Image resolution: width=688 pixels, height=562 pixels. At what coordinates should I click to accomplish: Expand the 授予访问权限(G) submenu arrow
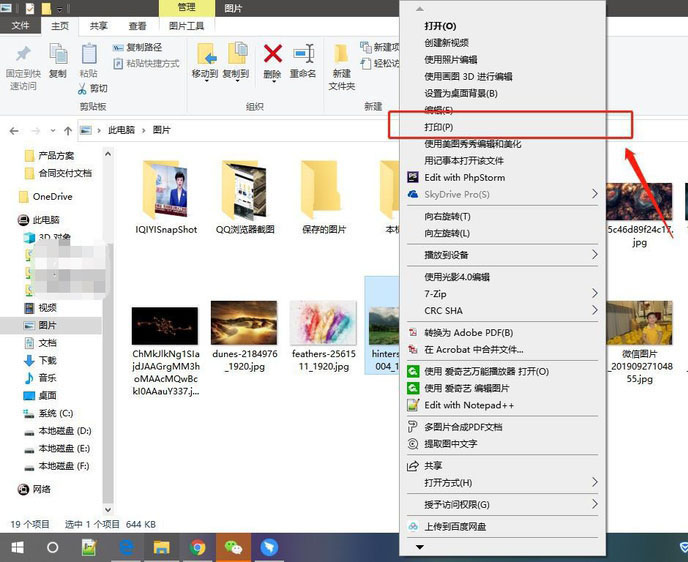coord(595,504)
